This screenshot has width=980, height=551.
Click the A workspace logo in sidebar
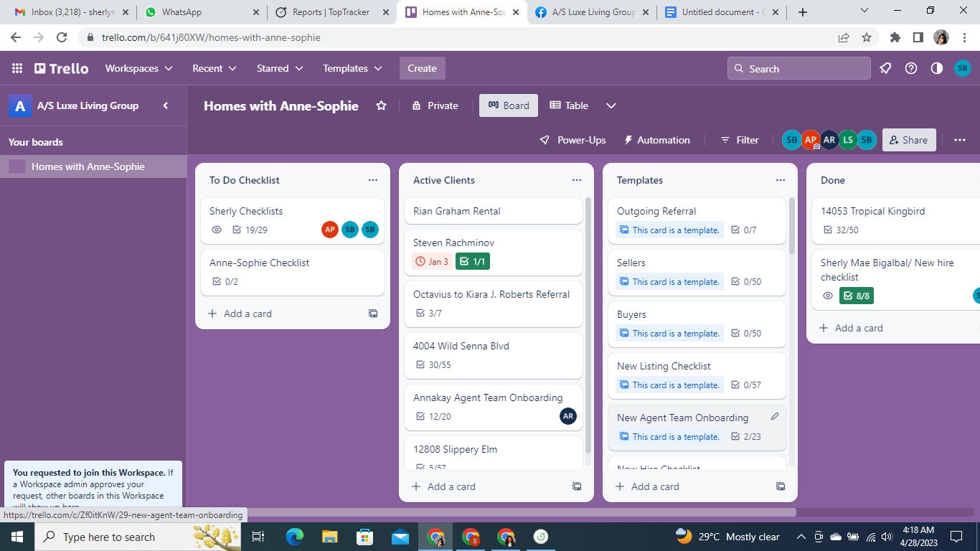[x=19, y=106]
